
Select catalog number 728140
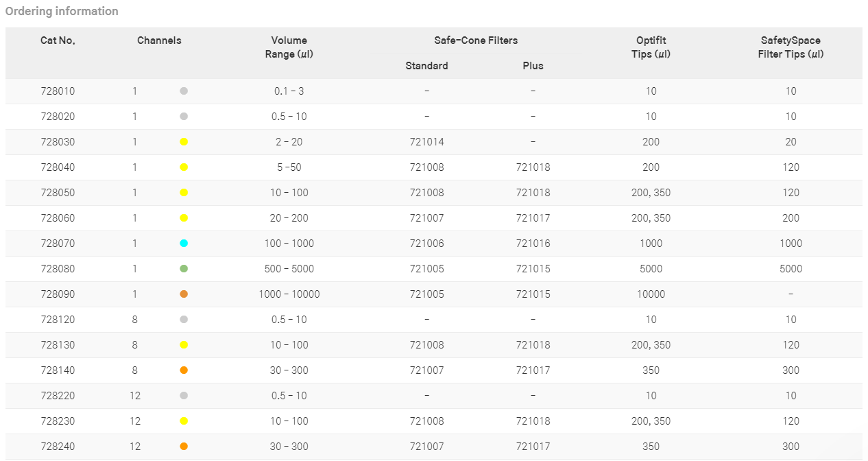[58, 370]
